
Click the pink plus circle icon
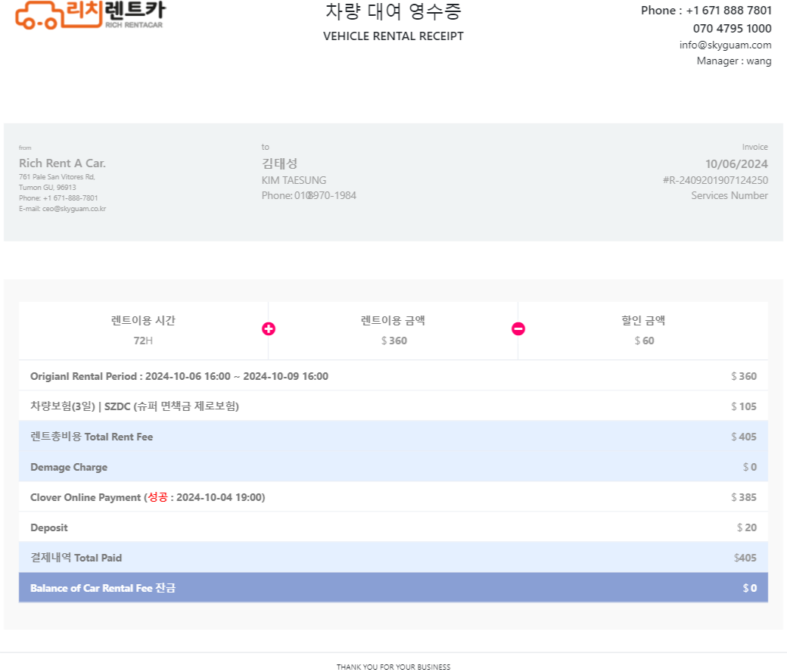[x=269, y=328]
